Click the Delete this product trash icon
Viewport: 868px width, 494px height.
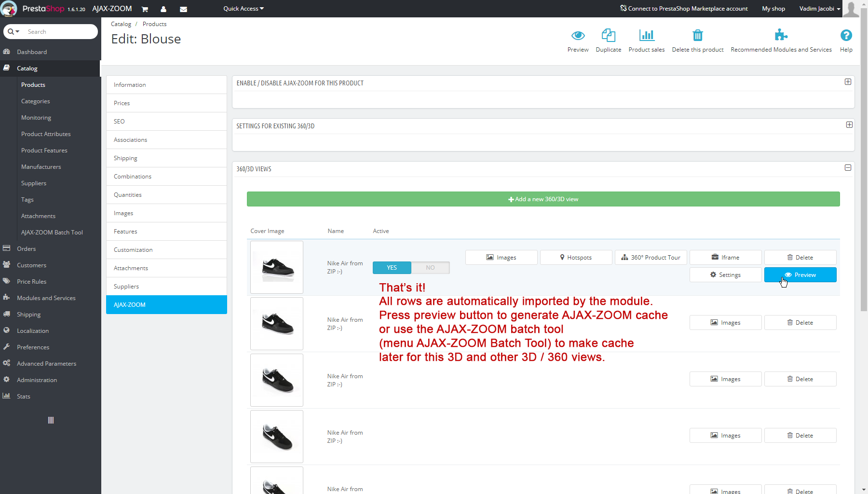tap(698, 35)
